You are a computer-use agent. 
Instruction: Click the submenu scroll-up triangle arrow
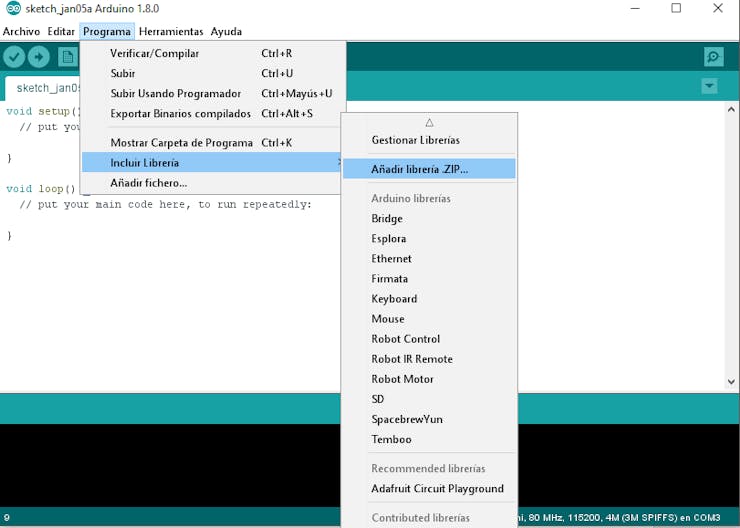(x=429, y=123)
